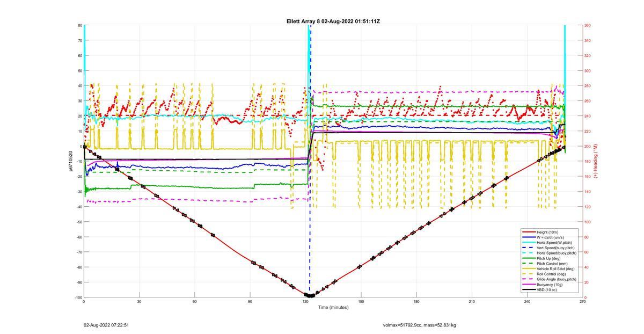Screen dimensions: 644x334
Task: Click the "Time (minutes)" x-axis label
Action: [333, 308]
